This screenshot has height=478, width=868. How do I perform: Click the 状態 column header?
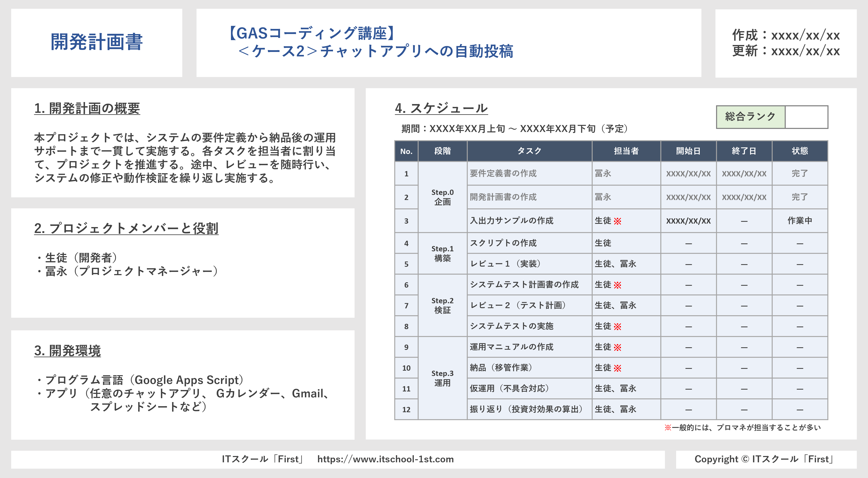coord(800,151)
